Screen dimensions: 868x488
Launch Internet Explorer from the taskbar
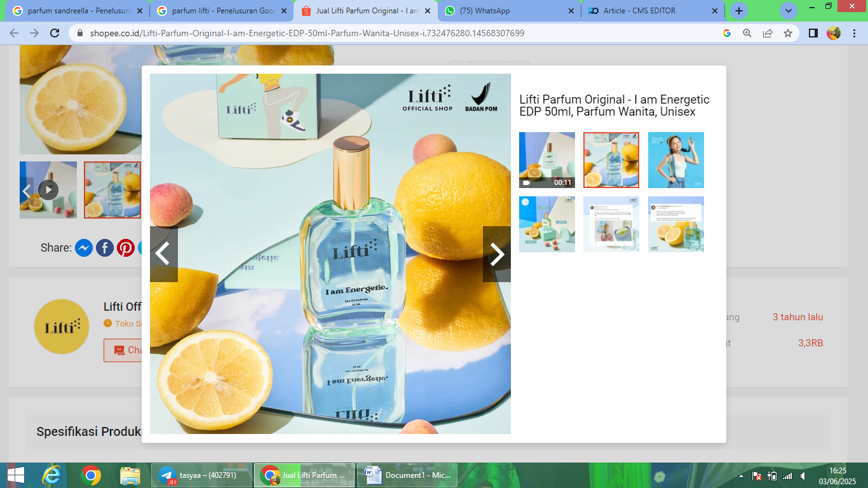point(51,475)
